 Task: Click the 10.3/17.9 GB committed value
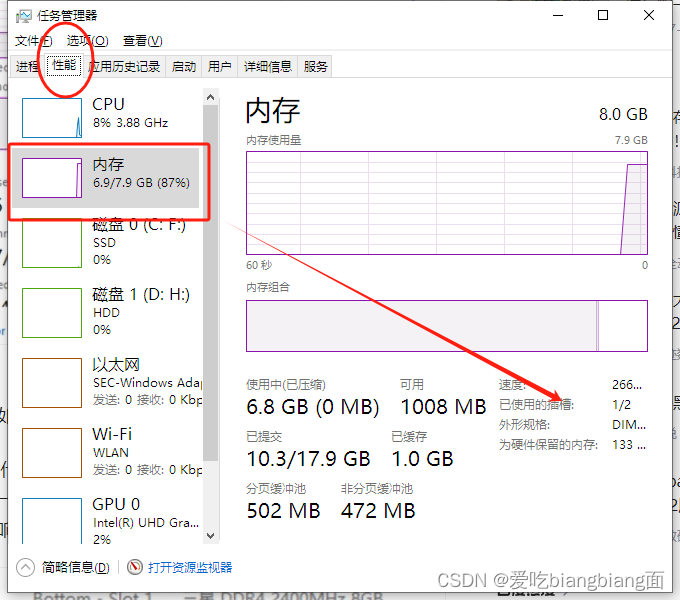308,459
